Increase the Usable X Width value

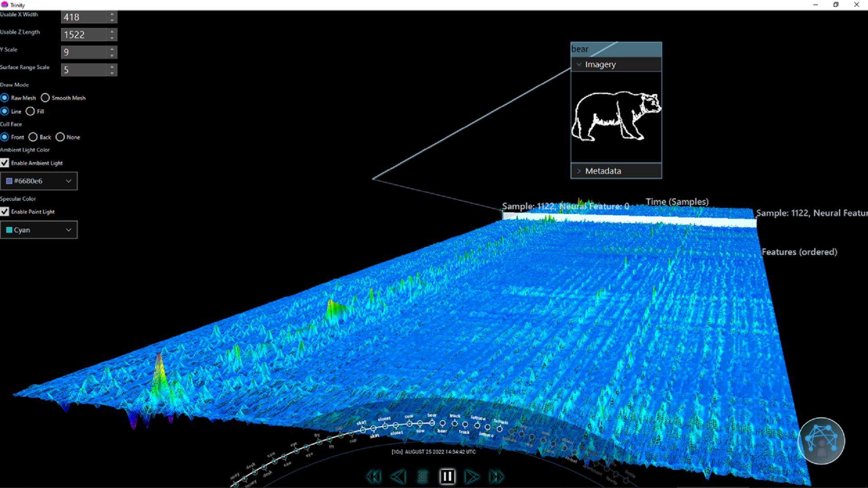click(x=112, y=14)
